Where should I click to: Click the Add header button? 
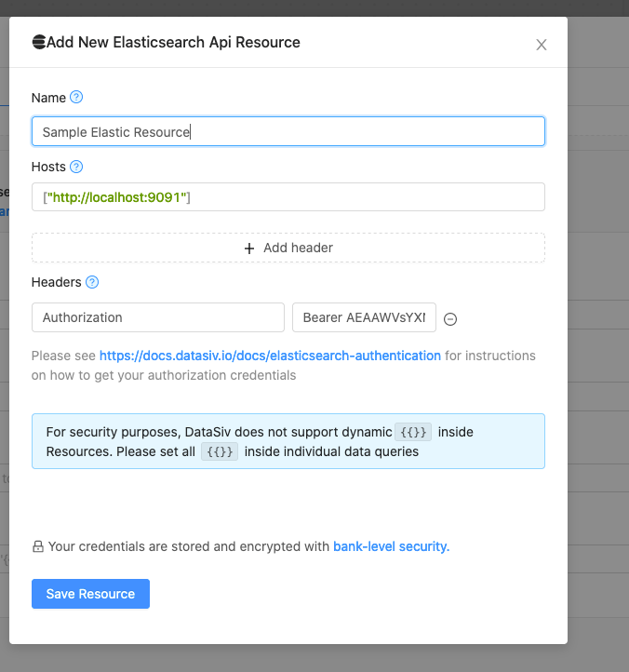click(x=288, y=248)
